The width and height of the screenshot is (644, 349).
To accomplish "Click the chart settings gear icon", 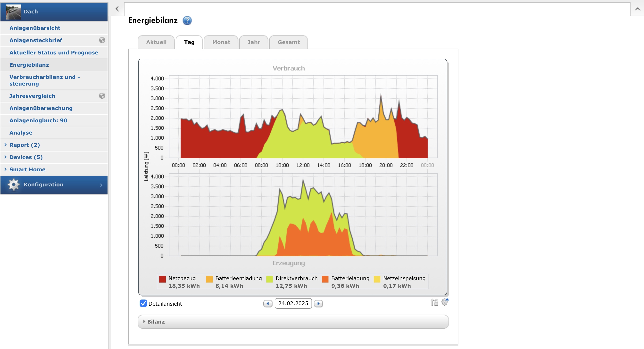I will (445, 302).
